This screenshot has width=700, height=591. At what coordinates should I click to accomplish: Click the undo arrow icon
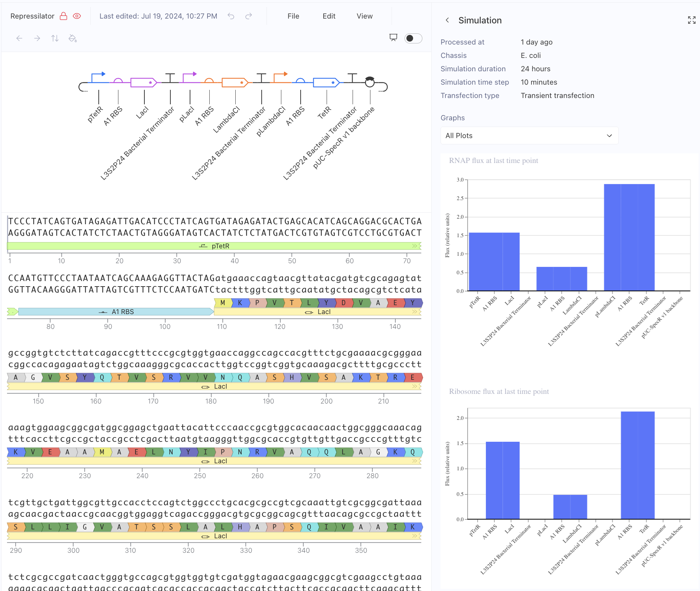pos(231,16)
